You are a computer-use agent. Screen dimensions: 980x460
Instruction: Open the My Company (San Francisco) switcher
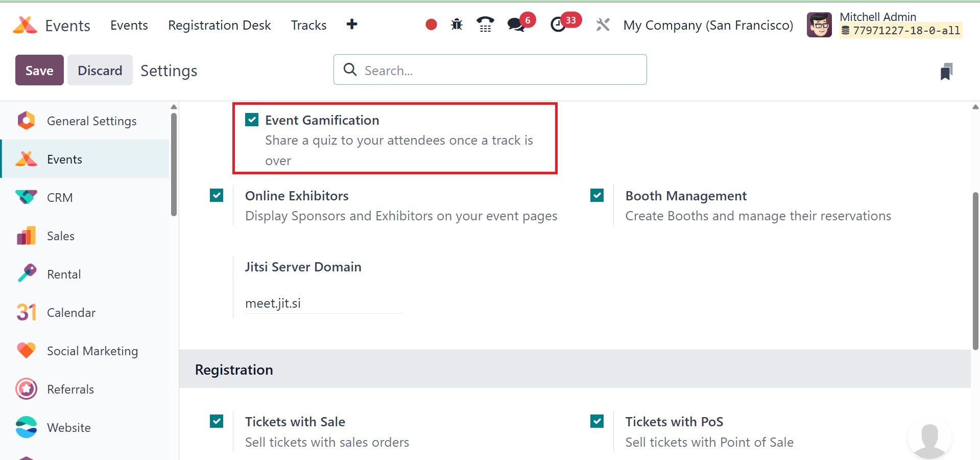coord(708,25)
